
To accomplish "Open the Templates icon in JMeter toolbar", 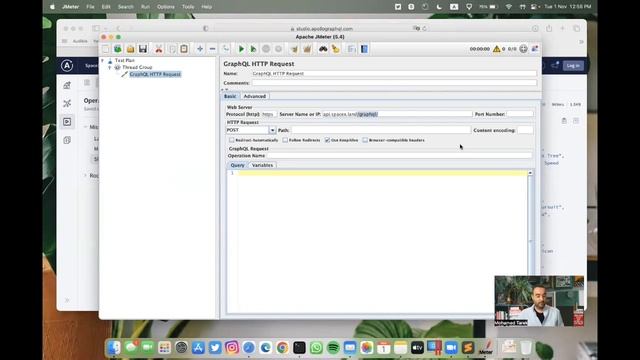I will click(x=118, y=49).
